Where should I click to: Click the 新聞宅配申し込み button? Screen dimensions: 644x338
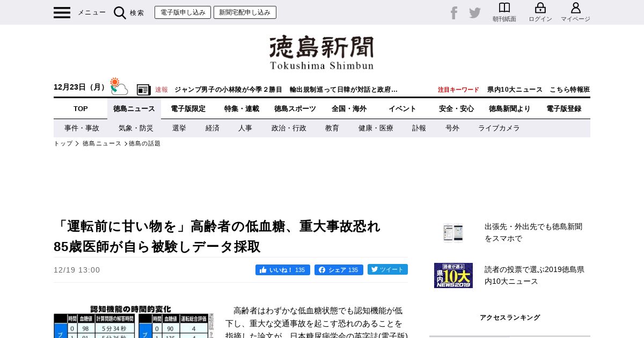pyautogui.click(x=245, y=12)
